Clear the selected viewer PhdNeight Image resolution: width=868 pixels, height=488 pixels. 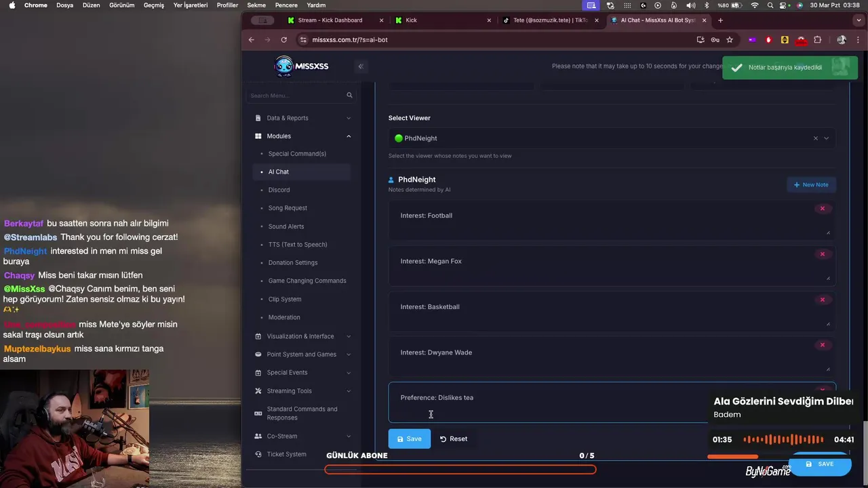815,138
